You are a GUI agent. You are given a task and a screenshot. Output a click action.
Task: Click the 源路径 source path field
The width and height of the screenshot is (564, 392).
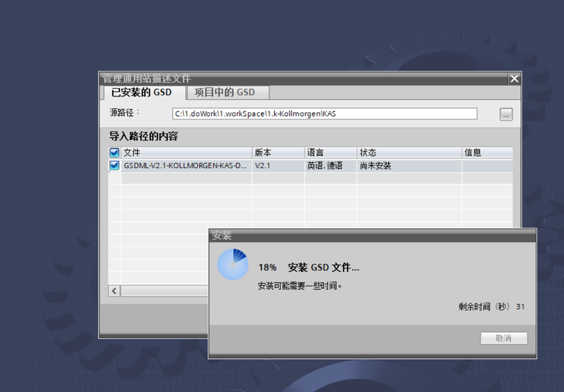[324, 114]
